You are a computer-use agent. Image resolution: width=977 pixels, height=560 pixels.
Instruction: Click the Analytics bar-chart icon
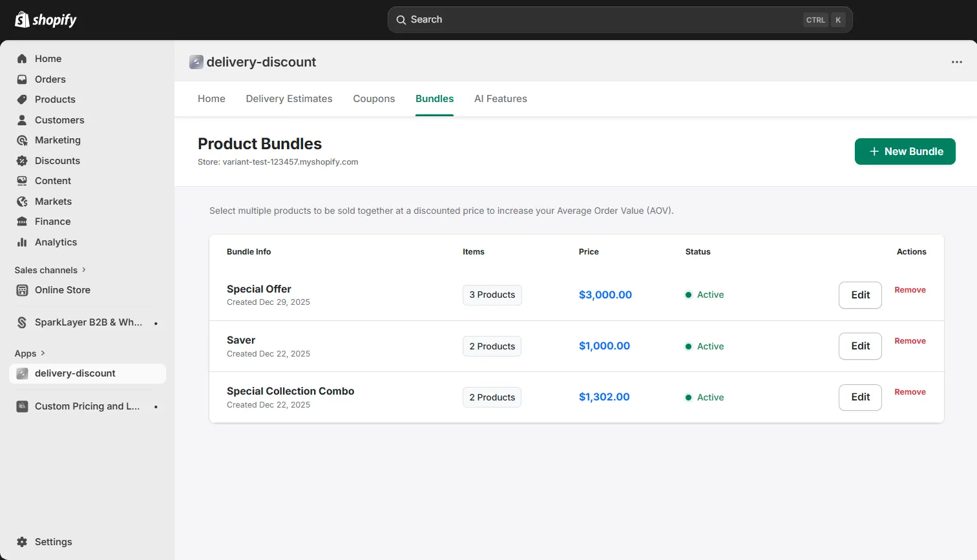[x=22, y=242]
